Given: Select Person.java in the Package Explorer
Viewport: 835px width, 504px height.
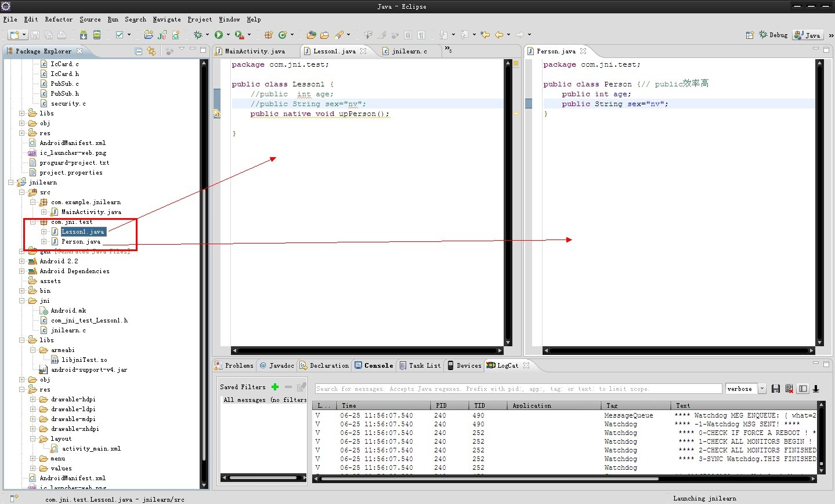Looking at the screenshot, I should 81,241.
